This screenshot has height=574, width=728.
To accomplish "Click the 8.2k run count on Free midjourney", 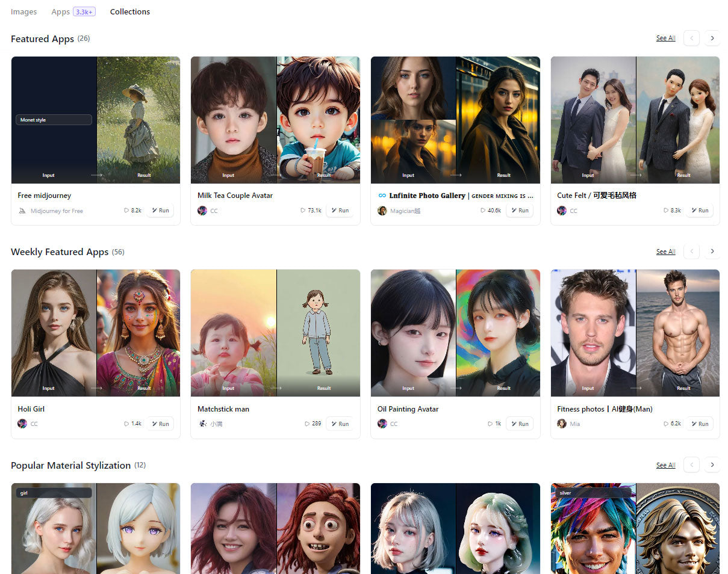I will coord(133,211).
